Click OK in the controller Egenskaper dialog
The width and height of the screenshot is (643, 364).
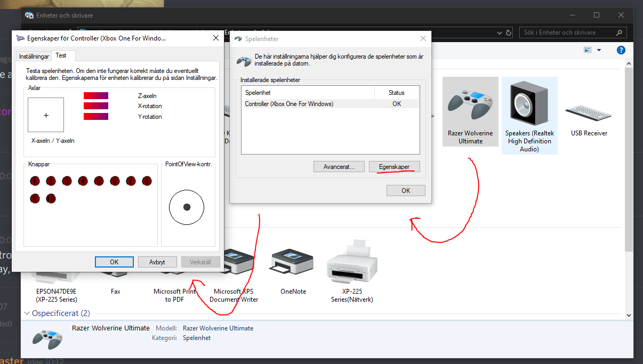(x=114, y=262)
